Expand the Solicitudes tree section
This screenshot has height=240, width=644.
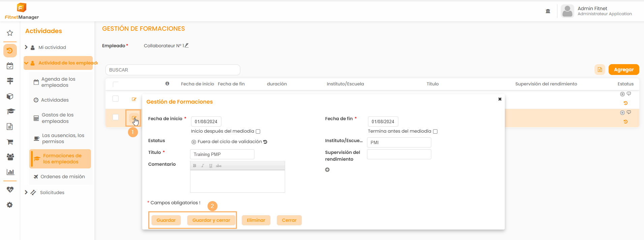(26, 192)
